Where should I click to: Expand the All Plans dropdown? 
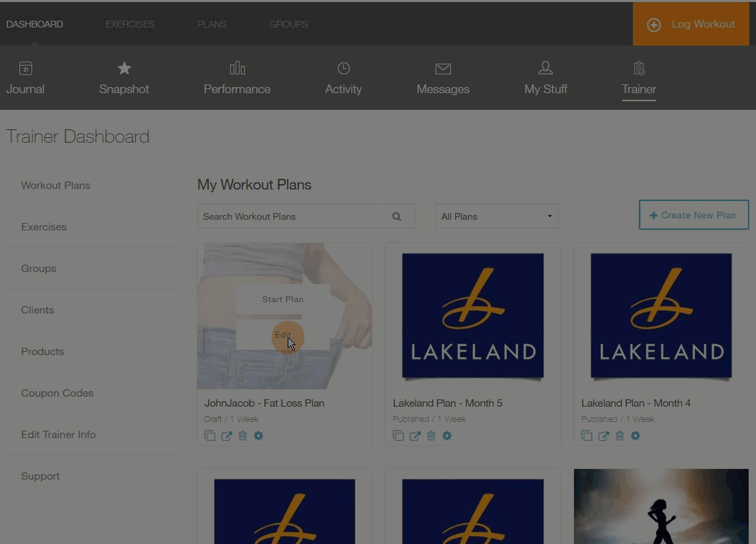point(496,217)
